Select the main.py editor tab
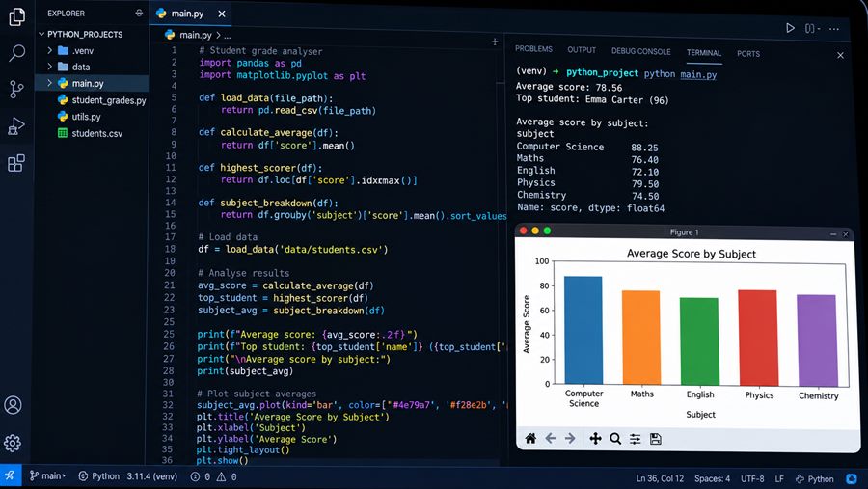The image size is (868, 489). click(x=190, y=14)
